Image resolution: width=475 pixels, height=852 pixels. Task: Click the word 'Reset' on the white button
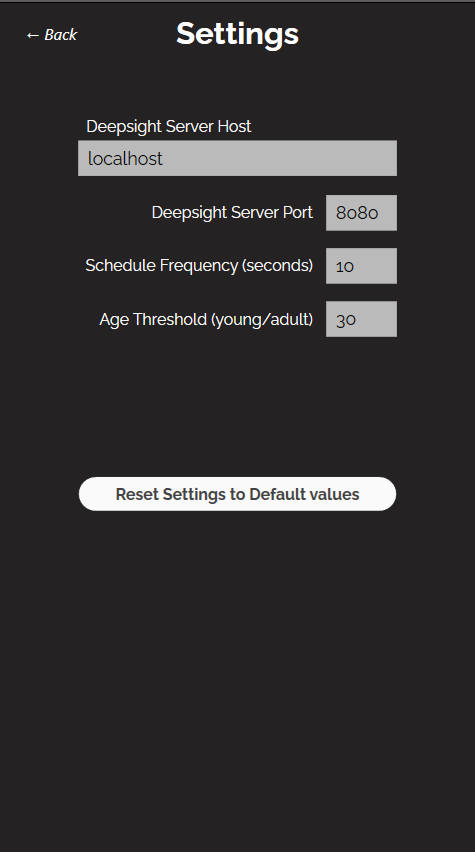pos(137,494)
